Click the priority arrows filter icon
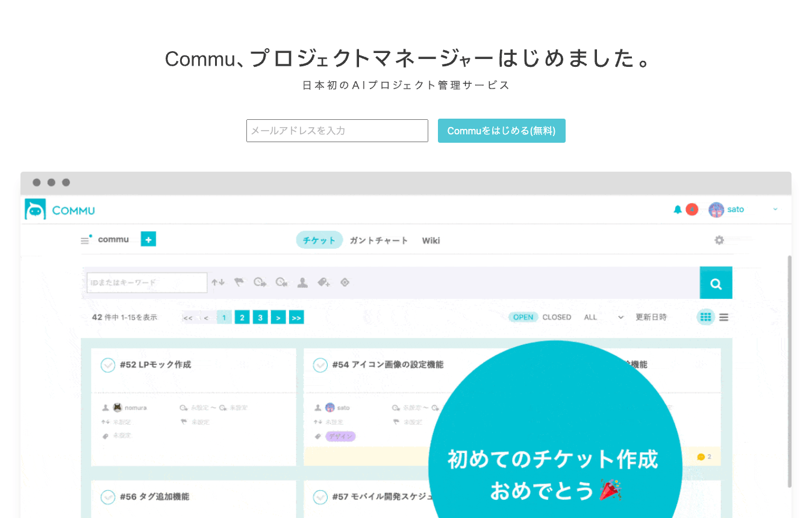The height and width of the screenshot is (518, 812). [x=217, y=282]
